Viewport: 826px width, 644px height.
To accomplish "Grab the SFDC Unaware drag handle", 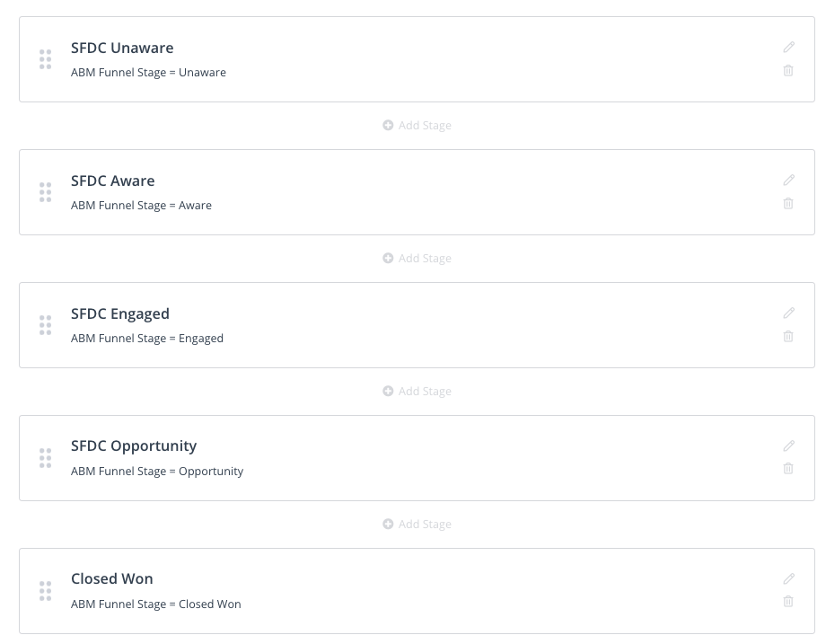I will 46,59.
